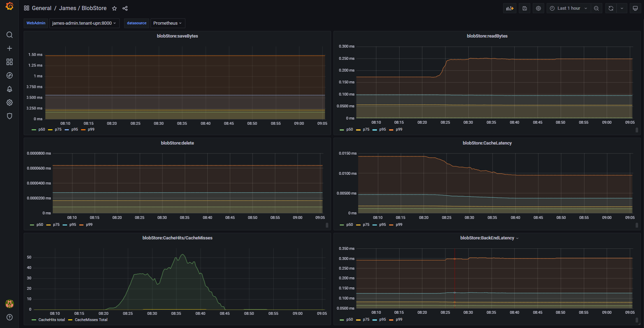Open the blobStore:BackEndLatency panel title menu

[487, 238]
